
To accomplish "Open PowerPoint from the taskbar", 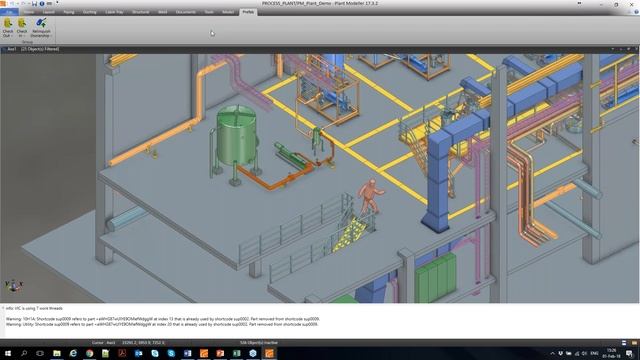I will coord(220,353).
